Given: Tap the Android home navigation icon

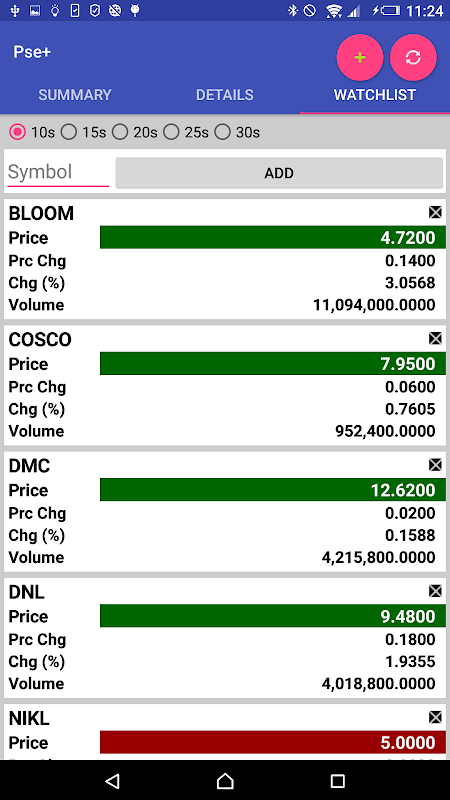Looking at the screenshot, I should 225,780.
